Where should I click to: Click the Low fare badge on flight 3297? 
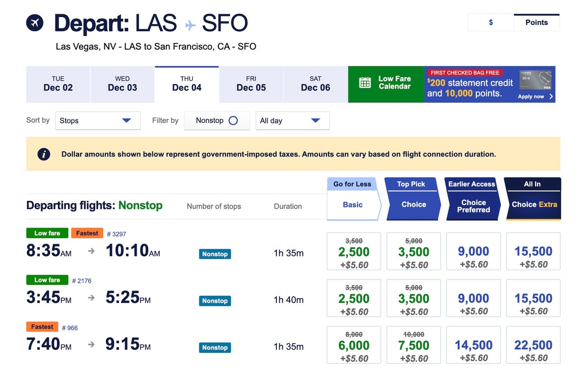tap(47, 233)
